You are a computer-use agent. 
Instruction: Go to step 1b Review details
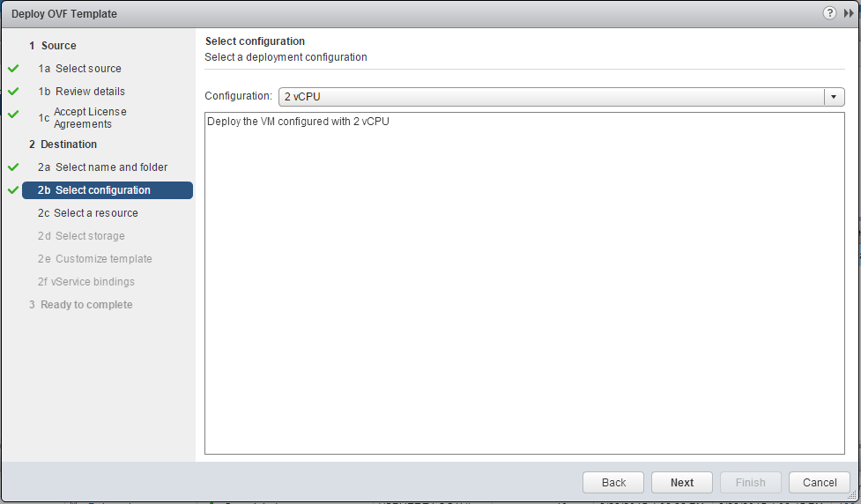tap(90, 92)
